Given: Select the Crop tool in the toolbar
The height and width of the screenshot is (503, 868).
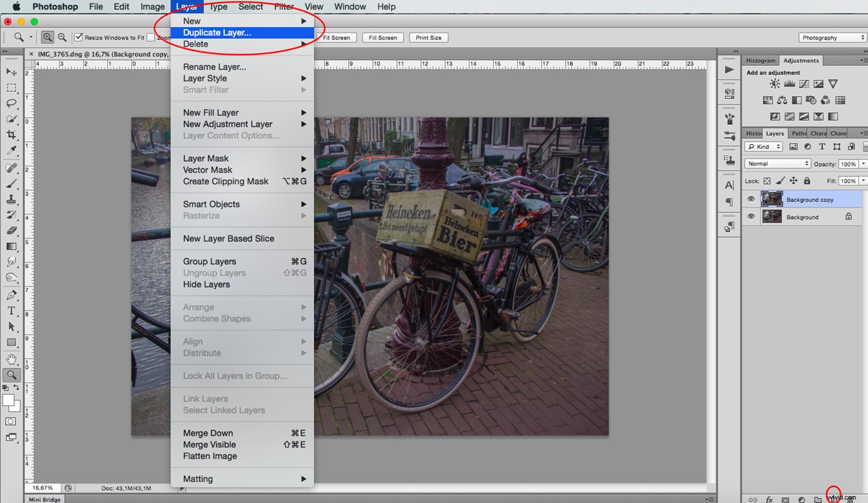Looking at the screenshot, I should (x=12, y=135).
